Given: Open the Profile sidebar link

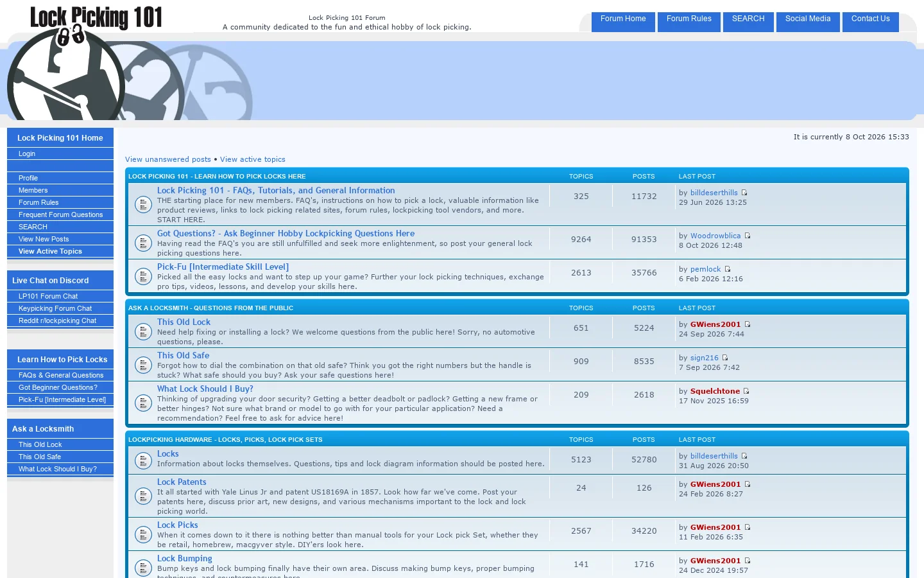Looking at the screenshot, I should (x=60, y=179).
